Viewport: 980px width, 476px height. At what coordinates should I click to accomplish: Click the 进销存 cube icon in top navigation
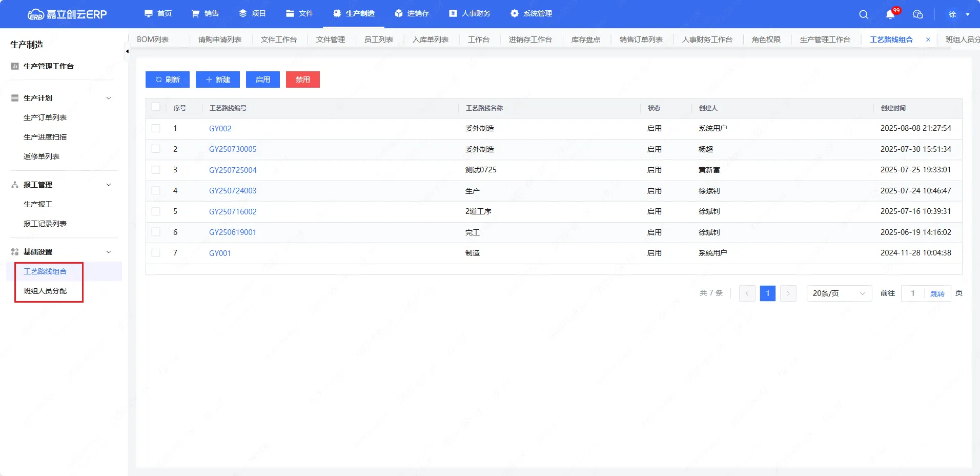coord(399,13)
